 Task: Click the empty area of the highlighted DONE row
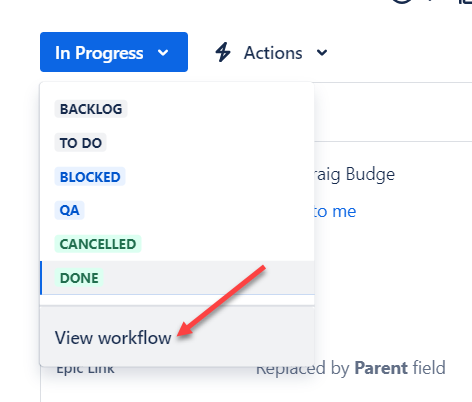pos(207,278)
